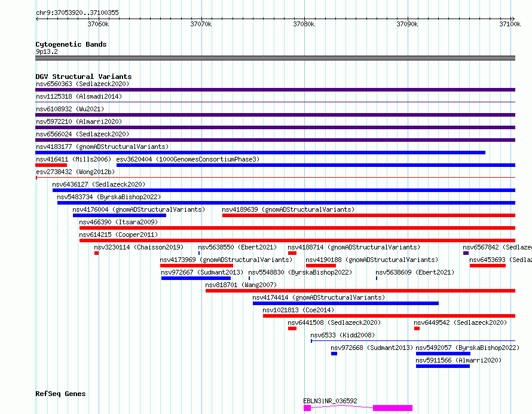Image resolution: width=532 pixels, height=414 pixels.
Task: Open nsv5972210 (Almarri2020) variant details
Action: coord(79,121)
